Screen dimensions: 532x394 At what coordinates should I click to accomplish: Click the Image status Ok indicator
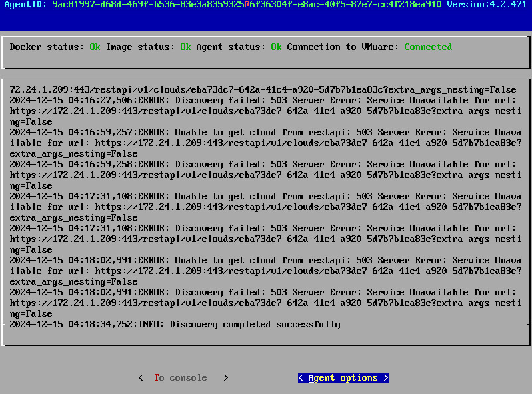[x=185, y=47]
